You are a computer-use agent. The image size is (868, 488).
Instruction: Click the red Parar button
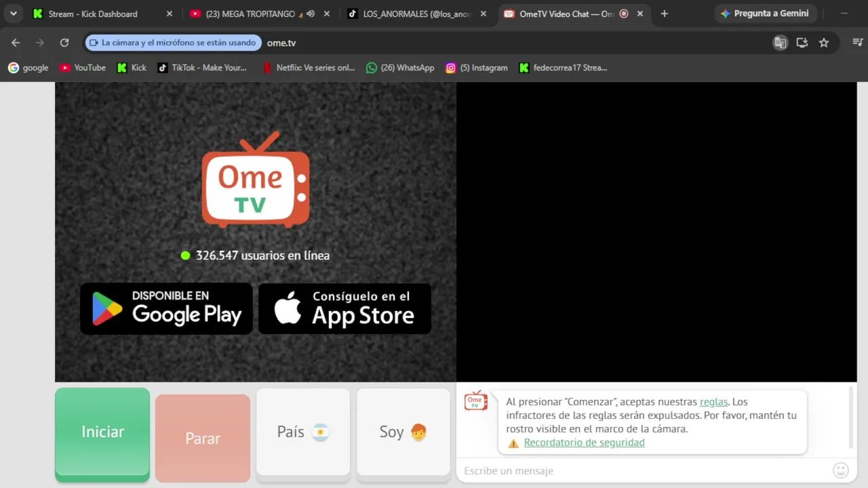pyautogui.click(x=203, y=438)
